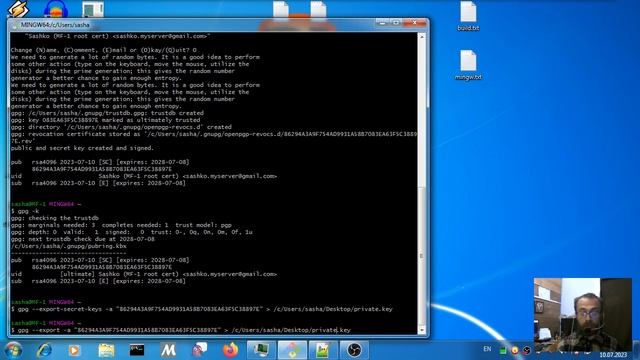Click 'public and secret key created and signed.' line
640x360 pixels.
(82, 148)
